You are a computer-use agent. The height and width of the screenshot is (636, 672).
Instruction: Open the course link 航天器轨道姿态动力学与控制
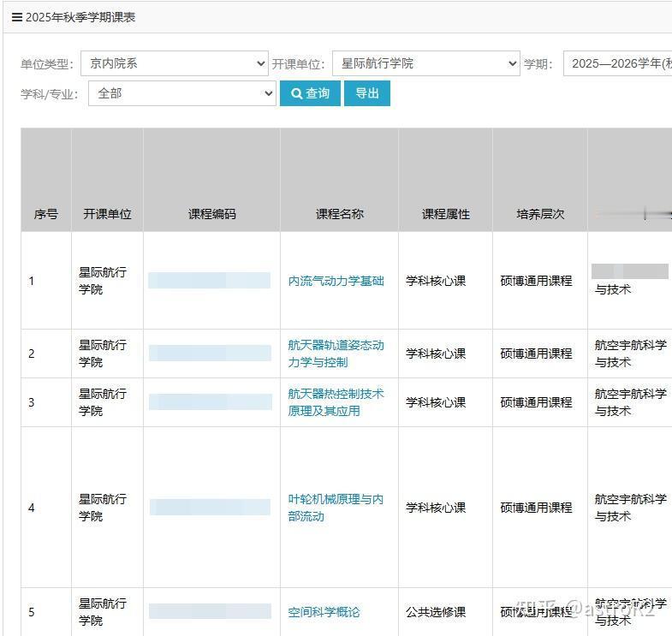pos(336,354)
